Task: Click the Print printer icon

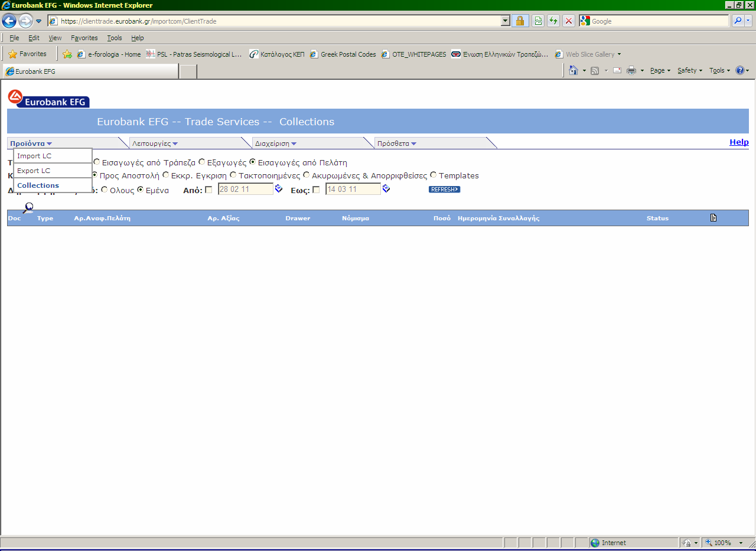Action: [631, 70]
